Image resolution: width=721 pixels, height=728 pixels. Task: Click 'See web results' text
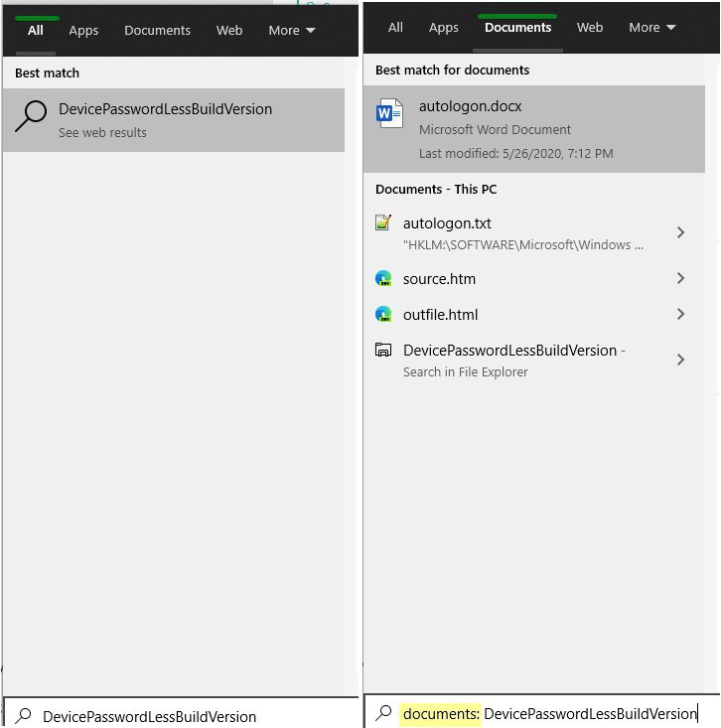point(102,133)
